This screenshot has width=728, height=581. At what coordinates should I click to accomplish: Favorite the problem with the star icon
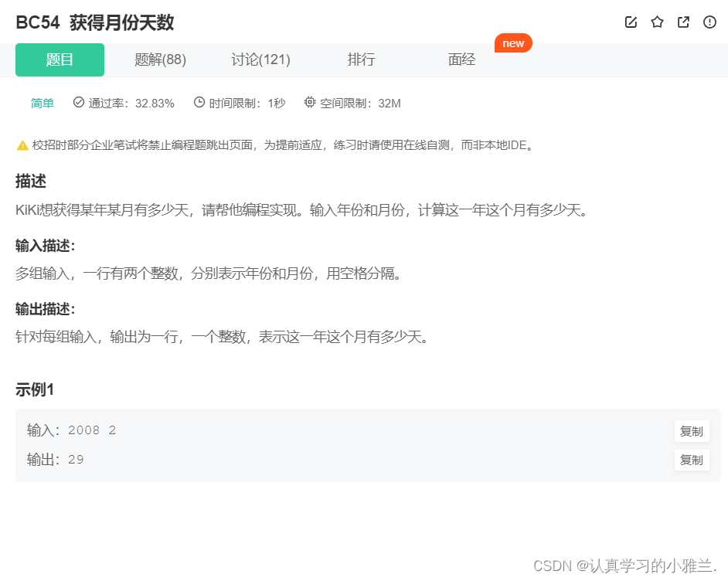click(x=657, y=22)
